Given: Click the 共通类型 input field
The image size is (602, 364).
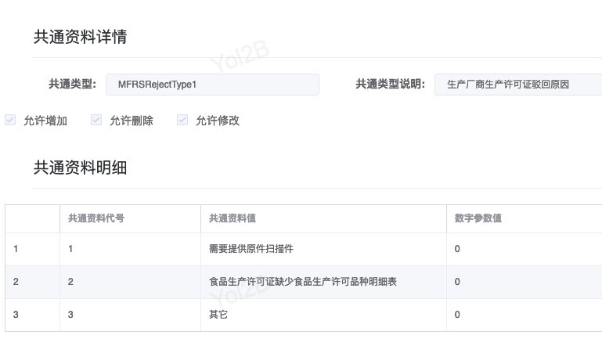Looking at the screenshot, I should pyautogui.click(x=212, y=85).
